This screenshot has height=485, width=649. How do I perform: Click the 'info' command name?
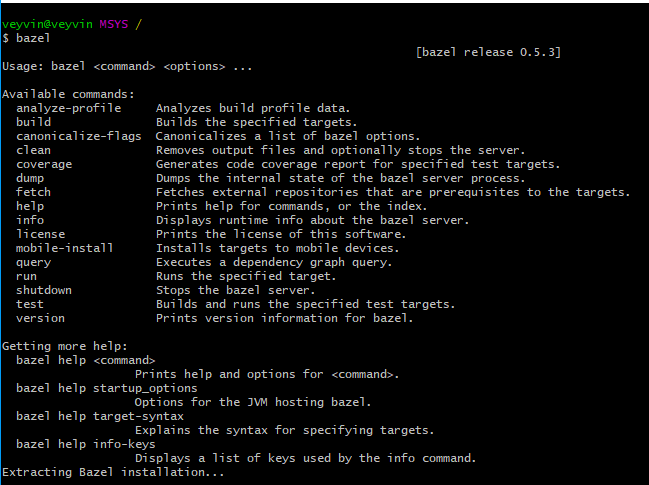pos(30,220)
